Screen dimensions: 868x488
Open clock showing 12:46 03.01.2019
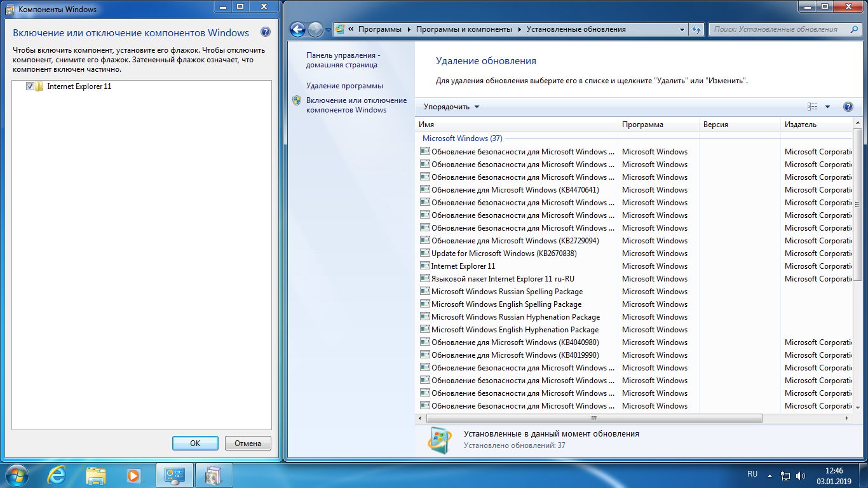pos(834,475)
